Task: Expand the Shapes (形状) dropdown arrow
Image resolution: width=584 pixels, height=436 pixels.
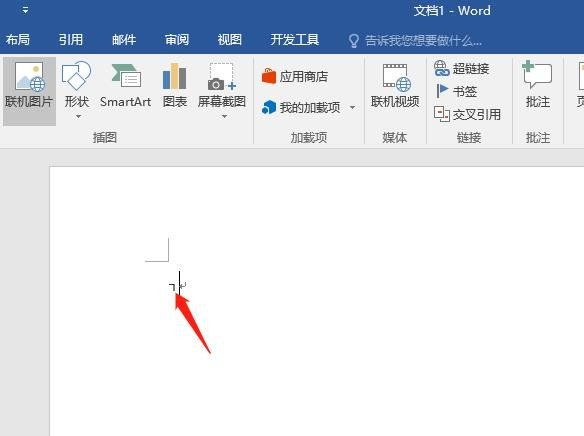Action: [78, 117]
